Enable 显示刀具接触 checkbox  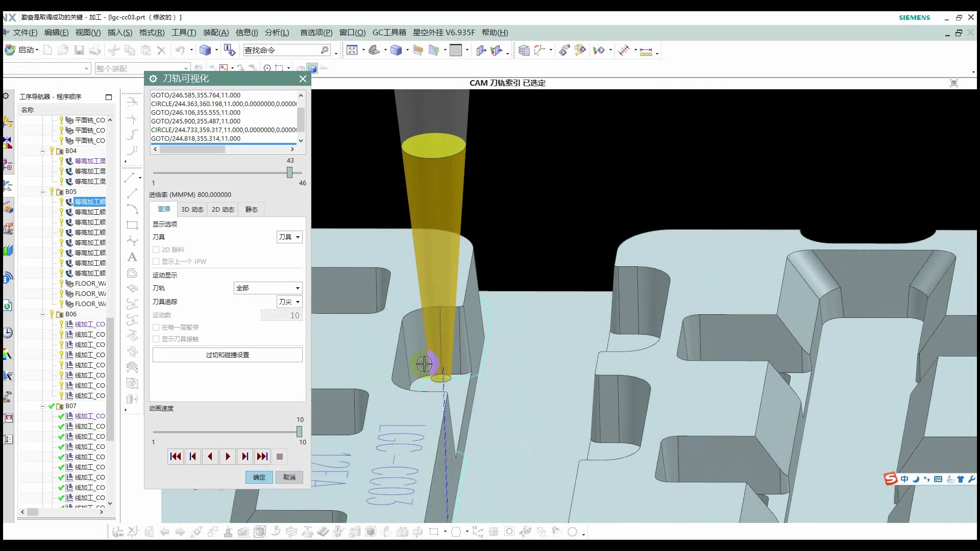pyautogui.click(x=156, y=339)
